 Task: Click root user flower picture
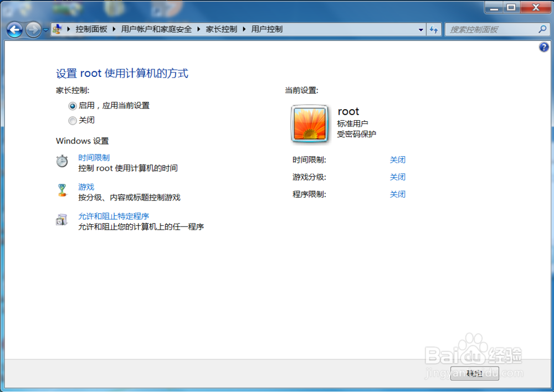coord(310,124)
